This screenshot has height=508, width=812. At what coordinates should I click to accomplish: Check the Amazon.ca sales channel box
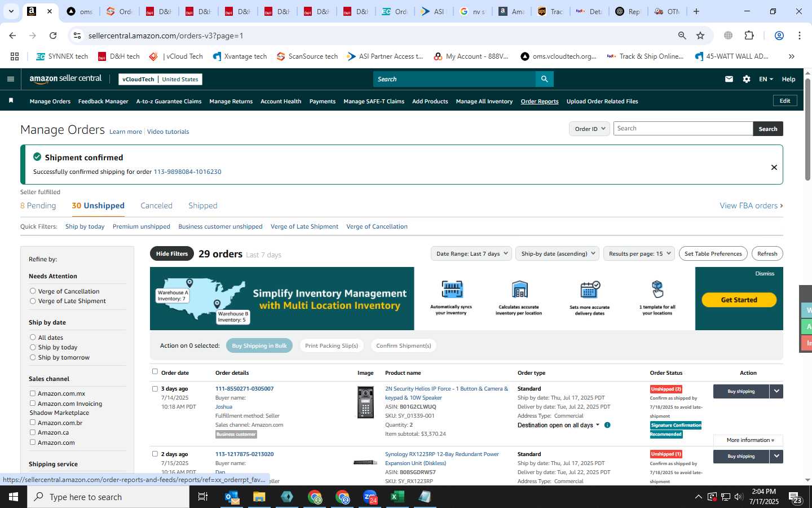click(33, 432)
